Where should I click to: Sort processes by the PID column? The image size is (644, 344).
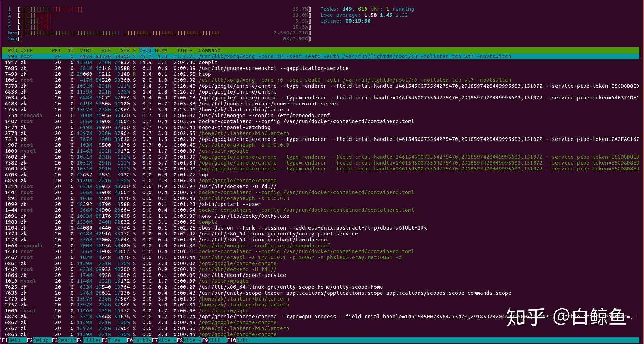click(x=13, y=50)
